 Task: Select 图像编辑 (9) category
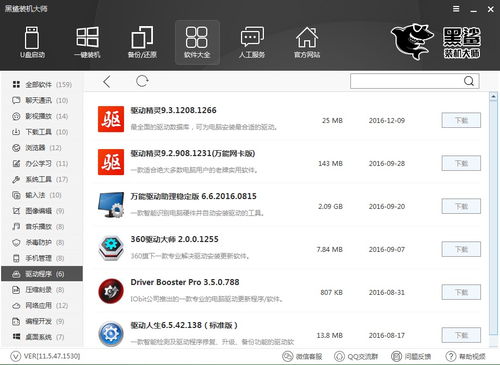[42, 211]
